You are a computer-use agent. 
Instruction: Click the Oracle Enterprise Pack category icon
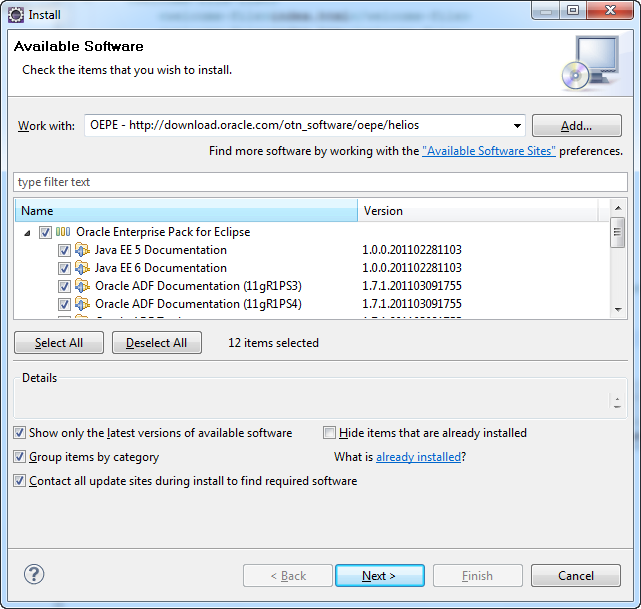click(63, 232)
